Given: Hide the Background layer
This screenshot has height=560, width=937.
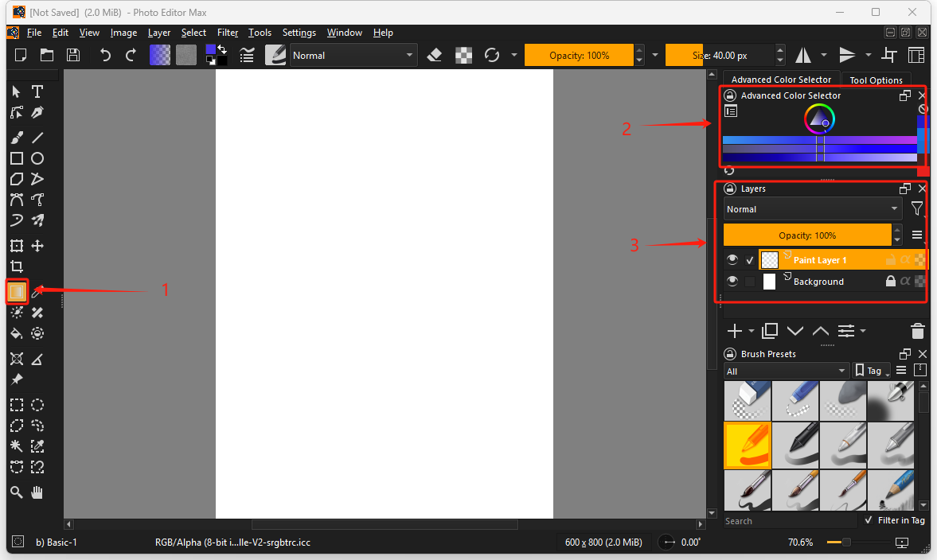Looking at the screenshot, I should pyautogui.click(x=732, y=282).
